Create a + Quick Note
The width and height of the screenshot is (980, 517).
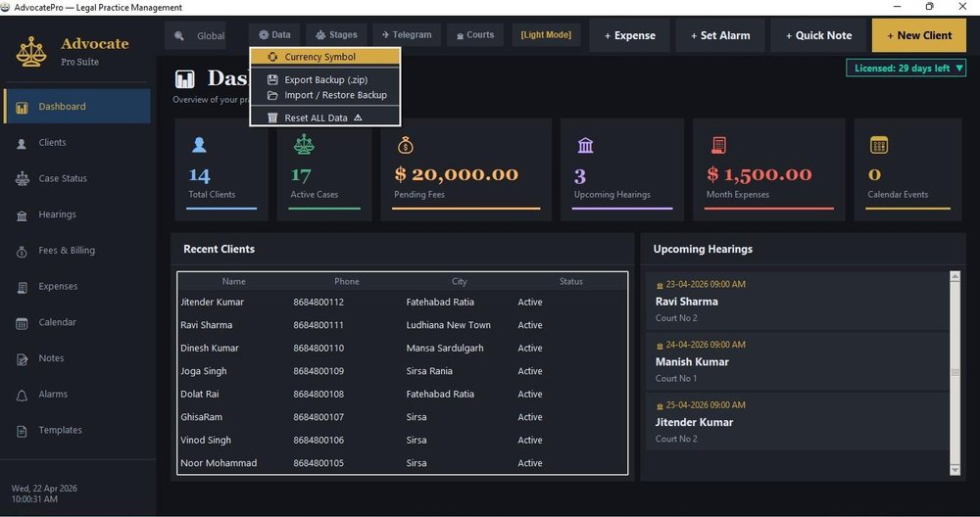coord(818,35)
